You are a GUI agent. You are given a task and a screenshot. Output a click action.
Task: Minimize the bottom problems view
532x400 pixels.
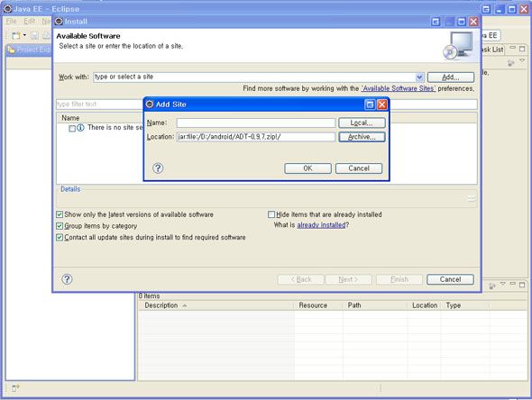point(513,284)
